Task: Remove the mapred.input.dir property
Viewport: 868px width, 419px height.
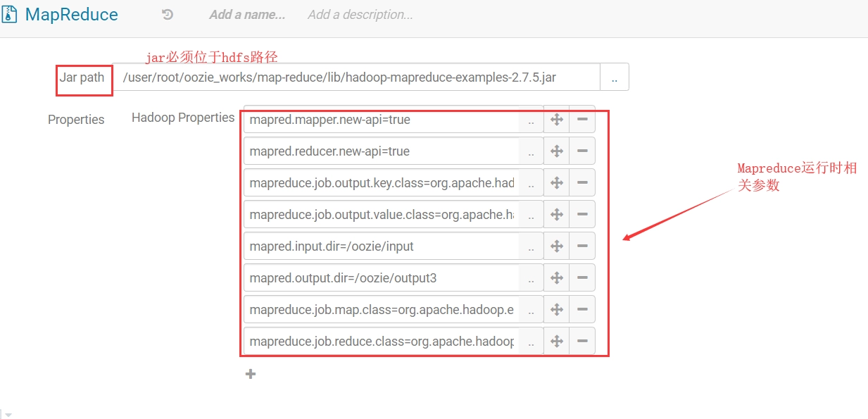Action: (582, 246)
